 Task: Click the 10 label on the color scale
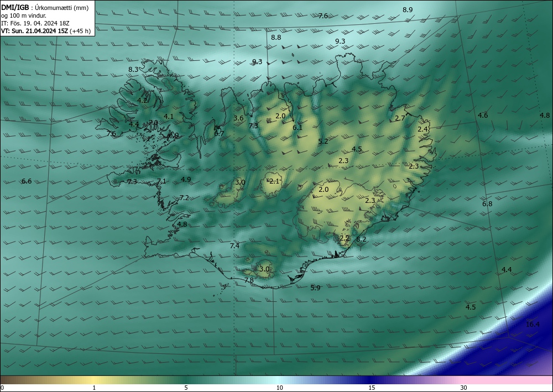[x=279, y=388]
